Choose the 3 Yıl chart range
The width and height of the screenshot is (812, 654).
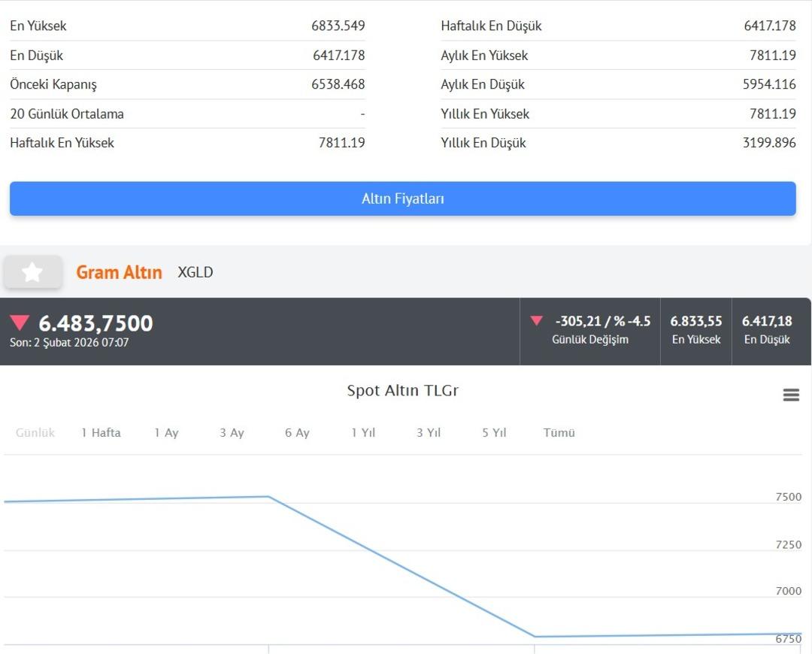(x=429, y=433)
